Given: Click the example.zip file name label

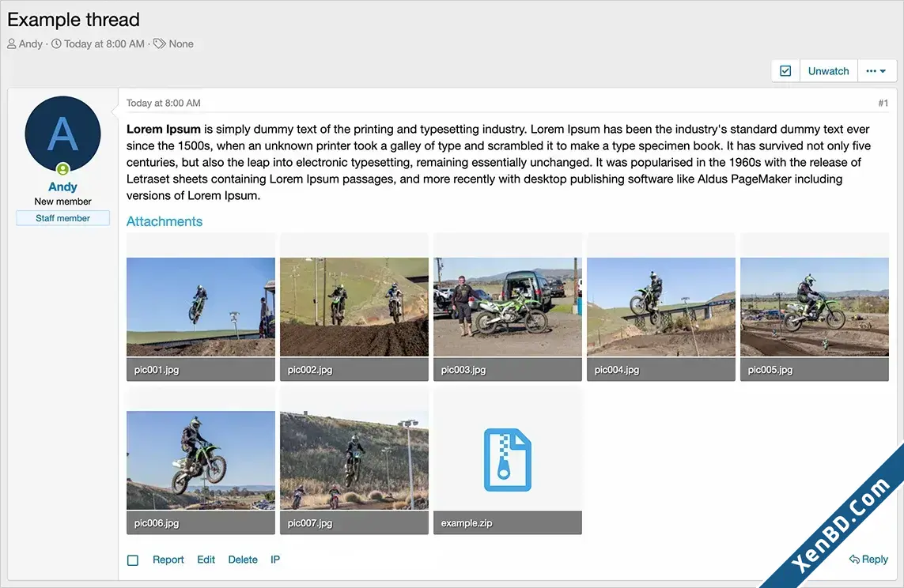Looking at the screenshot, I should click(x=467, y=523).
